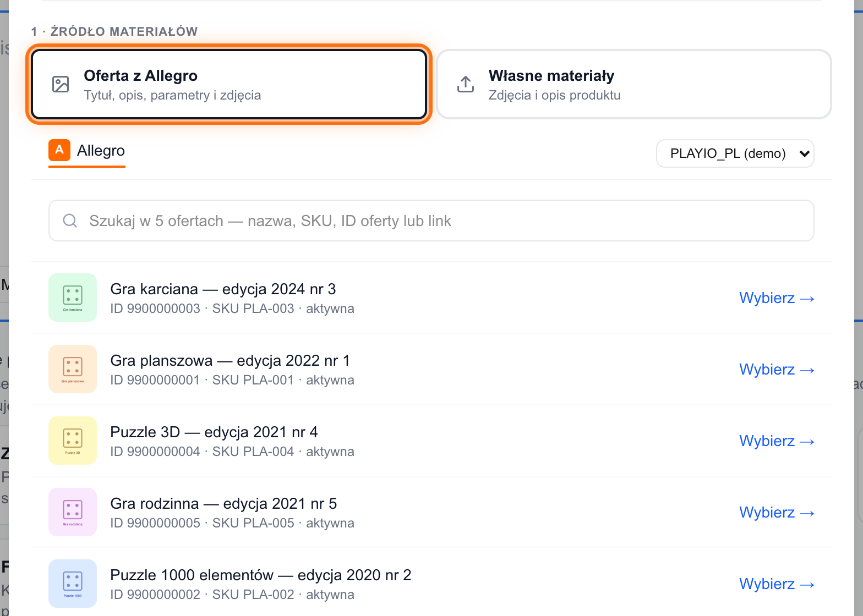Click title 'Gra planszowa — edycja 2022 nr 1'
The width and height of the screenshot is (863, 616).
pyautogui.click(x=230, y=361)
